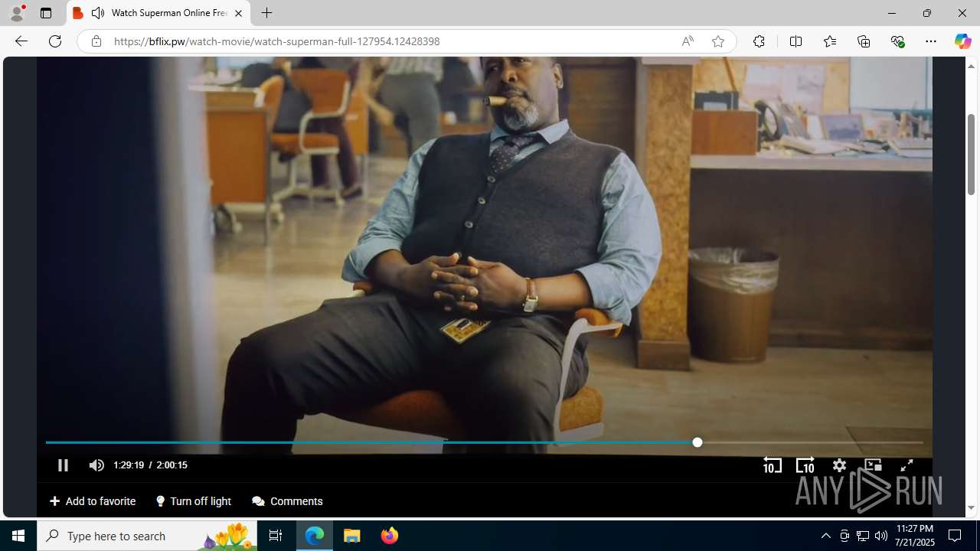
Task: Click the address bar URL
Action: [277, 41]
